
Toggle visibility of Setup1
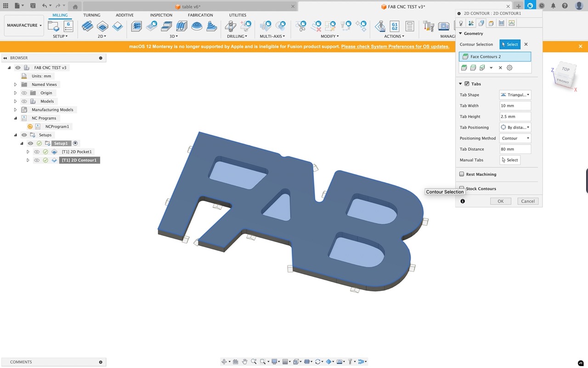(x=31, y=144)
